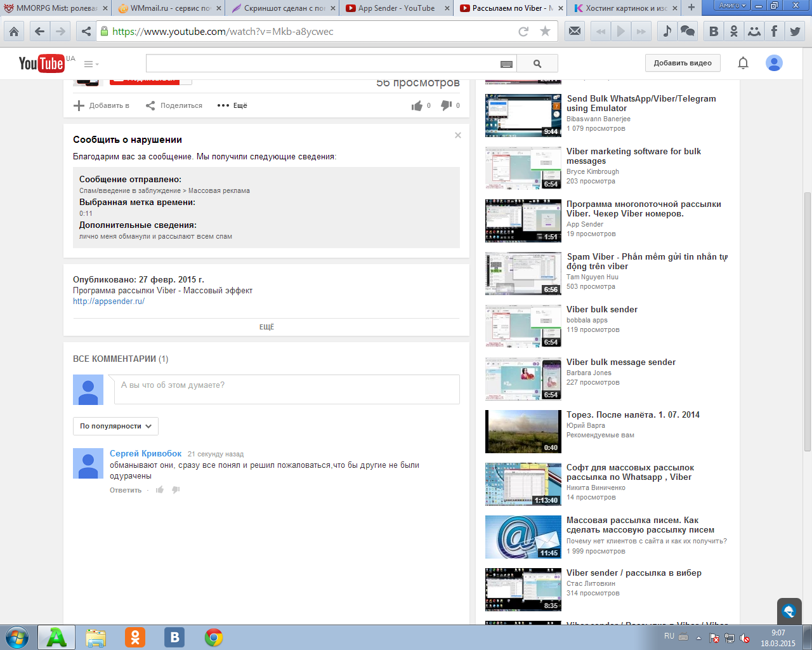Open channel 'App Sender' in suggestions

pyautogui.click(x=585, y=224)
